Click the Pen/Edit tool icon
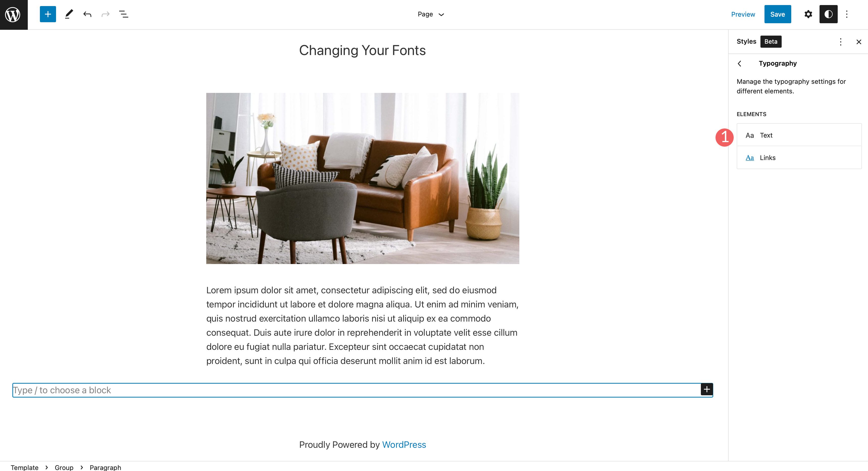Viewport: 868px width, 471px height. click(68, 14)
